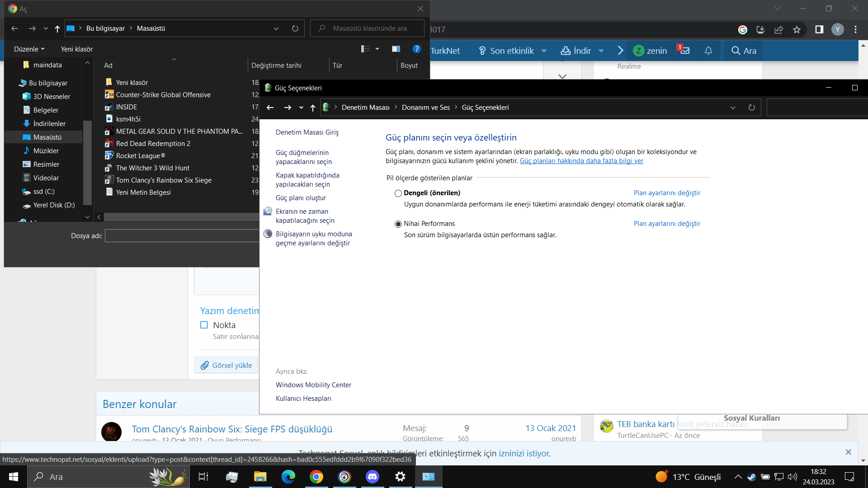Click the preview pane icon in file dialog
This screenshot has height=488, width=868.
click(x=396, y=49)
